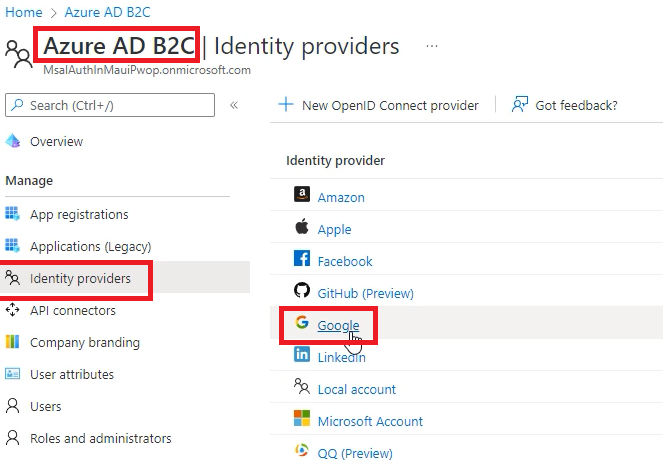Image resolution: width=663 pixels, height=465 pixels.
Task: Select QQ (Preview) provider
Action: tap(355, 454)
